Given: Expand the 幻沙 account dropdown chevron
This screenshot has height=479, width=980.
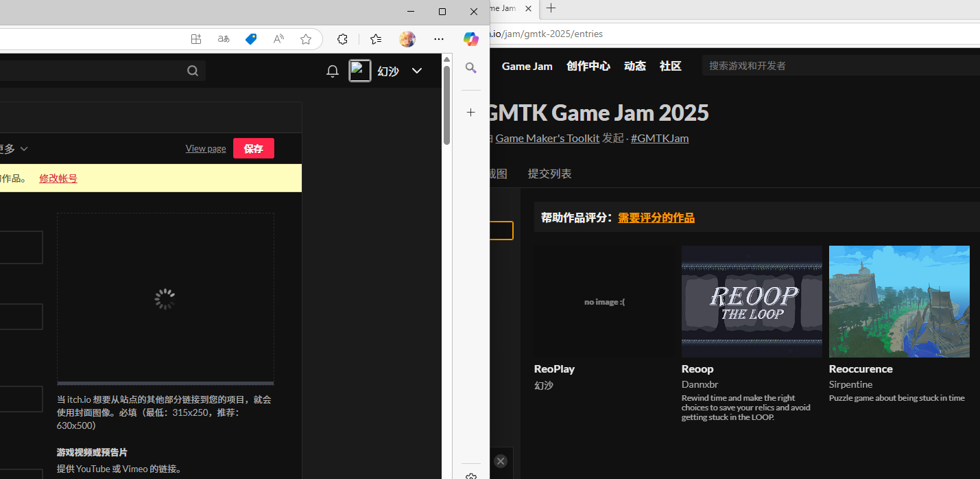Looking at the screenshot, I should point(416,71).
